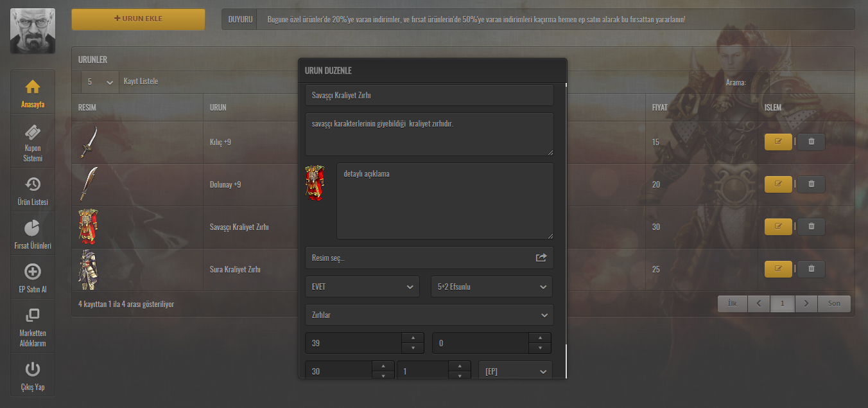The width and height of the screenshot is (868, 408).
Task: Open the Anasayfa home icon
Action: click(32, 87)
